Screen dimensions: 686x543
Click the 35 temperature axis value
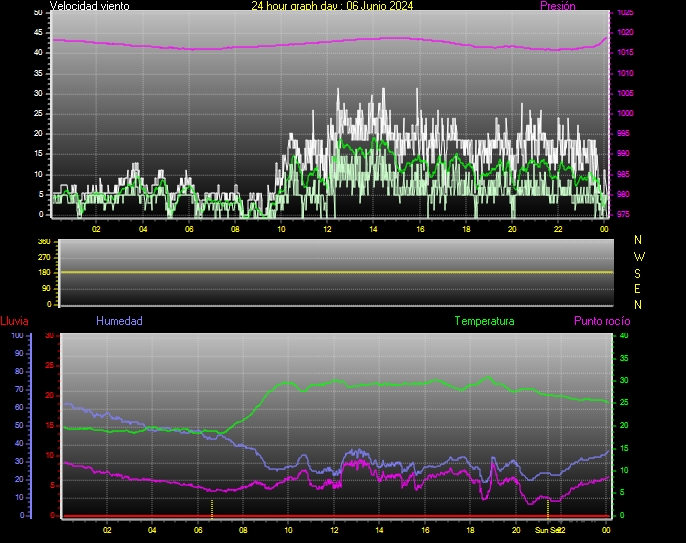(x=624, y=358)
